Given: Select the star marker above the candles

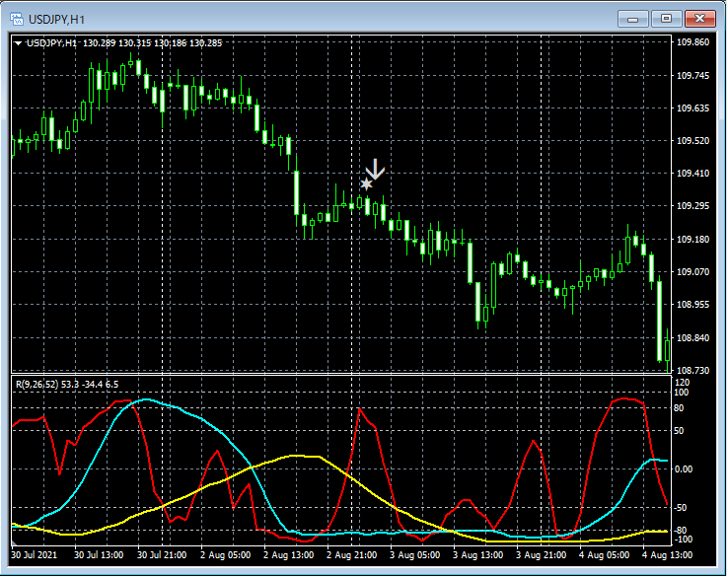Looking at the screenshot, I should [366, 184].
